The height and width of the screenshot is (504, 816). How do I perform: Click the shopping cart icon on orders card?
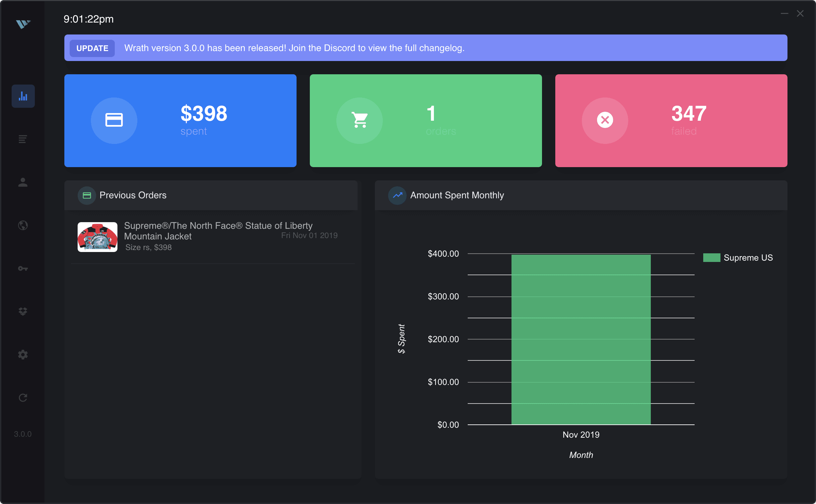pos(360,121)
